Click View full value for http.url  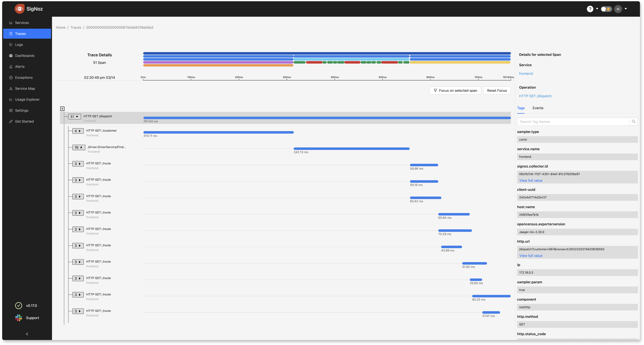pyautogui.click(x=531, y=255)
